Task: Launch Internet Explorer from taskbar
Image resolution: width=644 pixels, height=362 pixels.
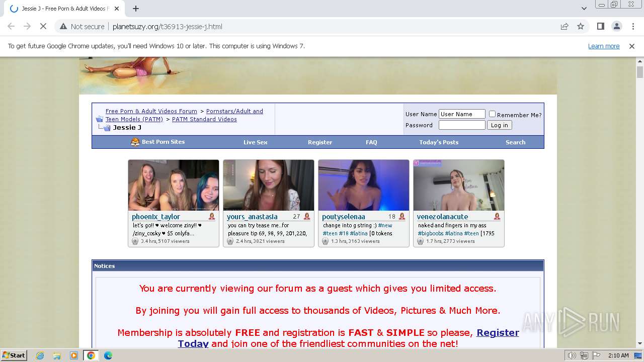Action: pyautogui.click(x=40, y=355)
